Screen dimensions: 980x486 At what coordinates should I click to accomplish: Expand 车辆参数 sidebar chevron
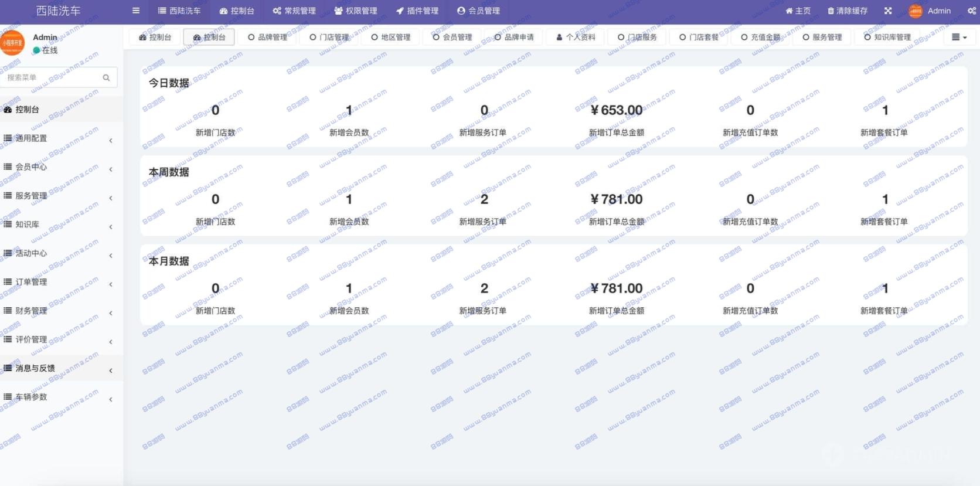tap(111, 399)
